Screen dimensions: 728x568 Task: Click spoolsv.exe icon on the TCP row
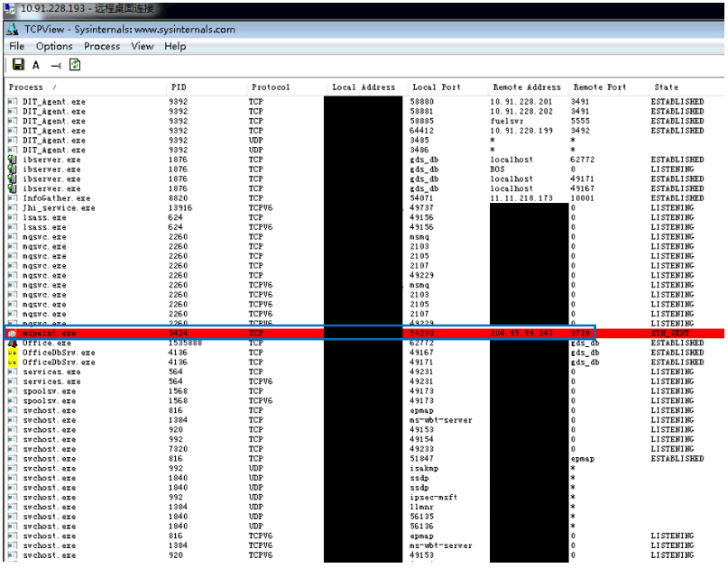click(x=12, y=391)
